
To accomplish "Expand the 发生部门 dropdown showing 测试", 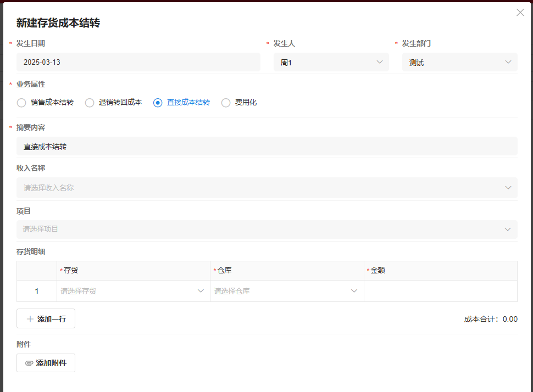I will (459, 63).
